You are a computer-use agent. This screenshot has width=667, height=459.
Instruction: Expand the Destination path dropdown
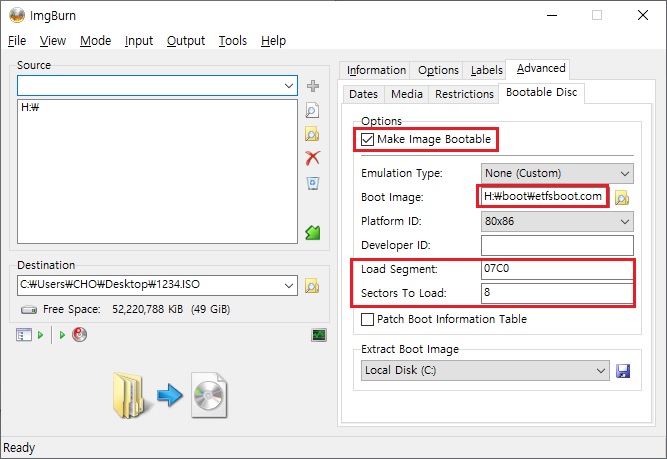click(x=289, y=285)
